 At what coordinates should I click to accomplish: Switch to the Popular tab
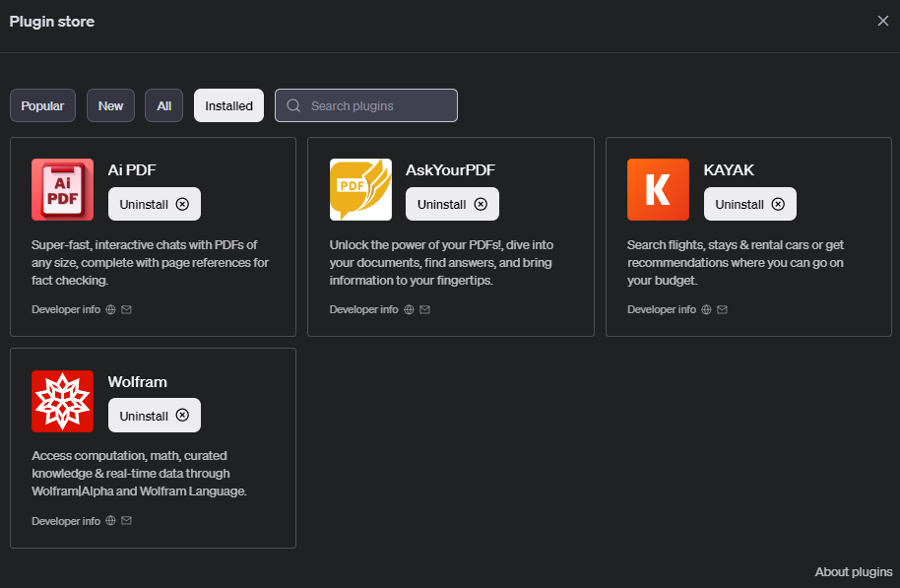click(x=42, y=105)
